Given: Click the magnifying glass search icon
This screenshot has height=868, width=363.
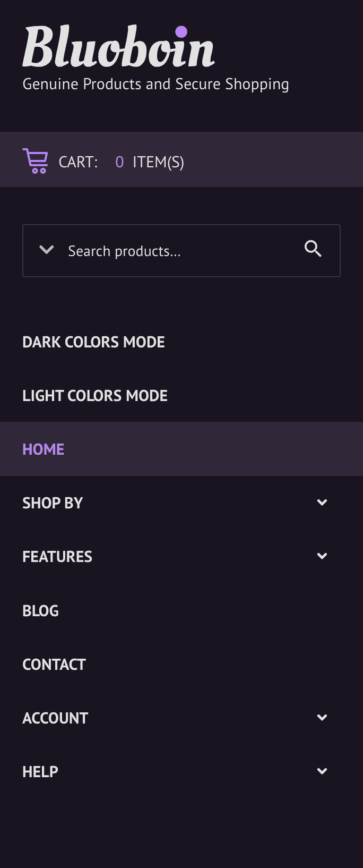Looking at the screenshot, I should coord(313,249).
